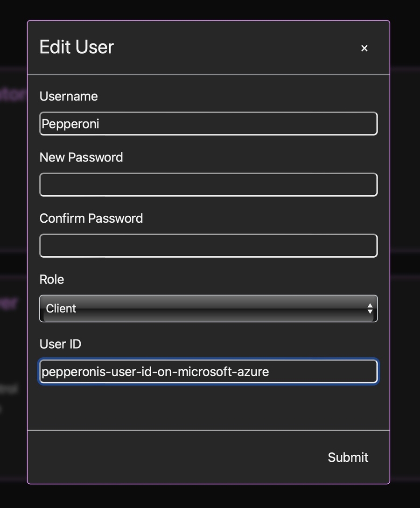Focus the User ID input field
Viewport: 420px width, 508px height.
(322, 372)
